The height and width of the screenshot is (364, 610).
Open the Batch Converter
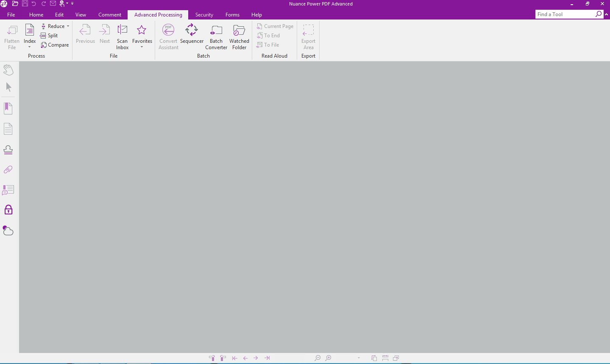coord(216,37)
